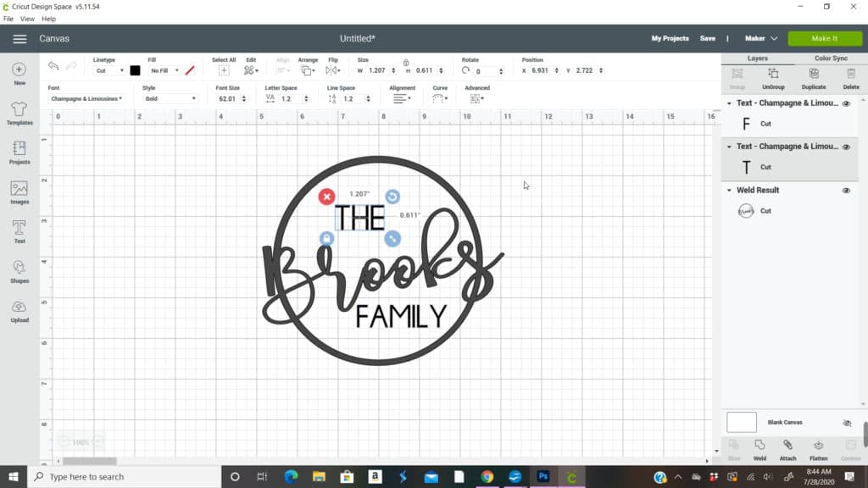Open My Projects link

pos(670,38)
